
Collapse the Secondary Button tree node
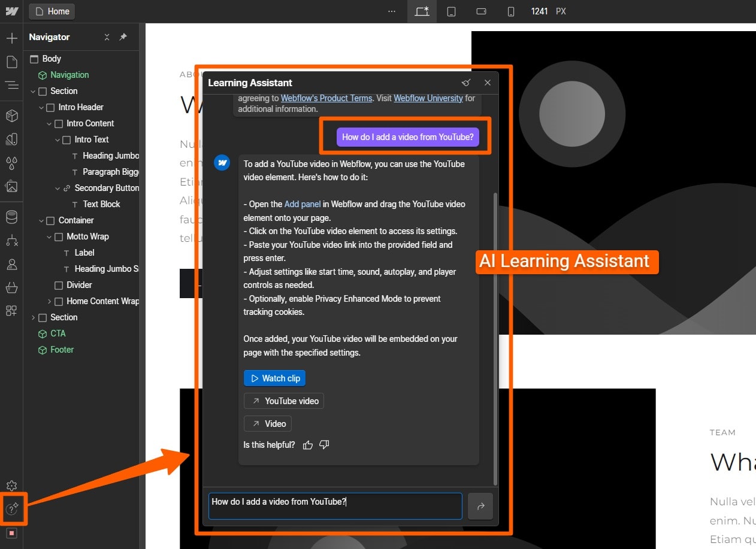pyautogui.click(x=58, y=189)
